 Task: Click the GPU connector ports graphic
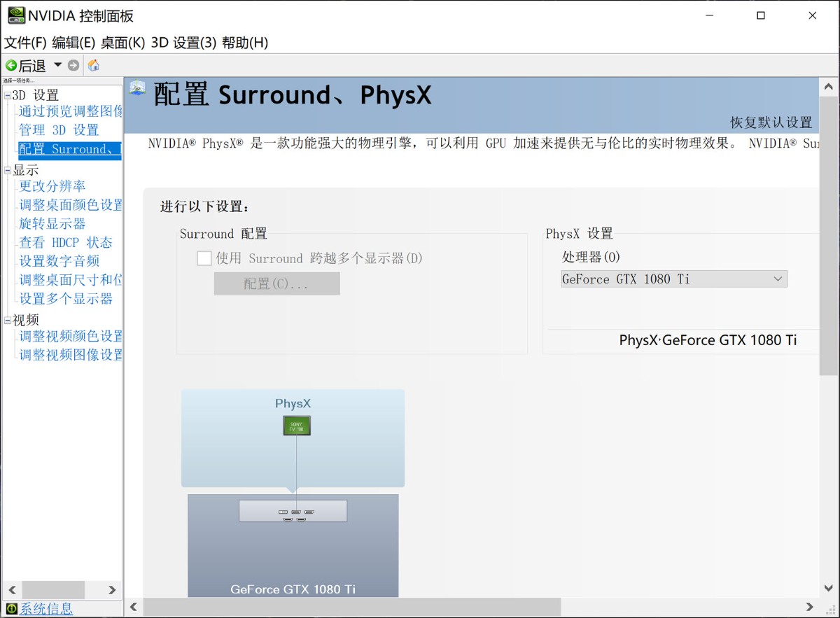(293, 511)
